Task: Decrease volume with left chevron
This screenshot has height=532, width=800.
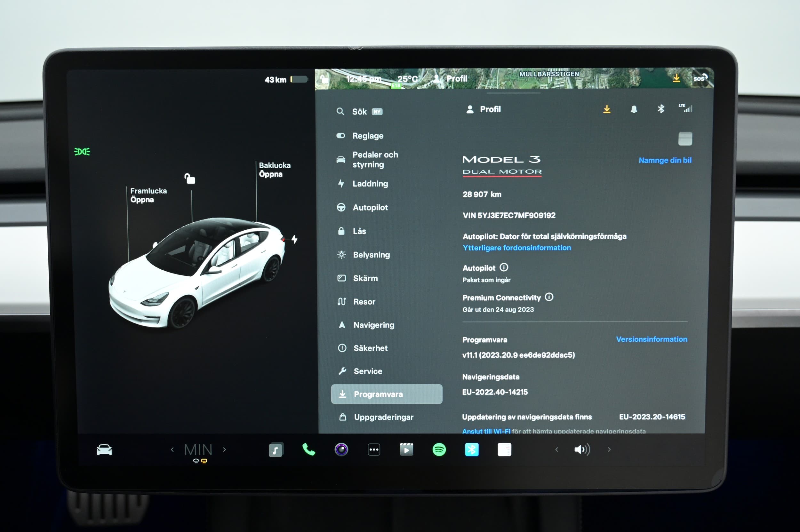Action: 556,449
